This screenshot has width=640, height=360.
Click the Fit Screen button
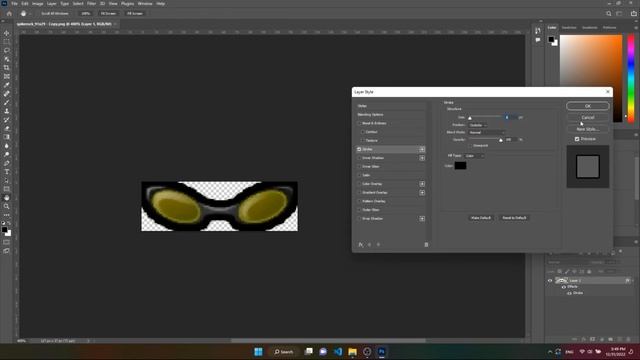pos(109,13)
